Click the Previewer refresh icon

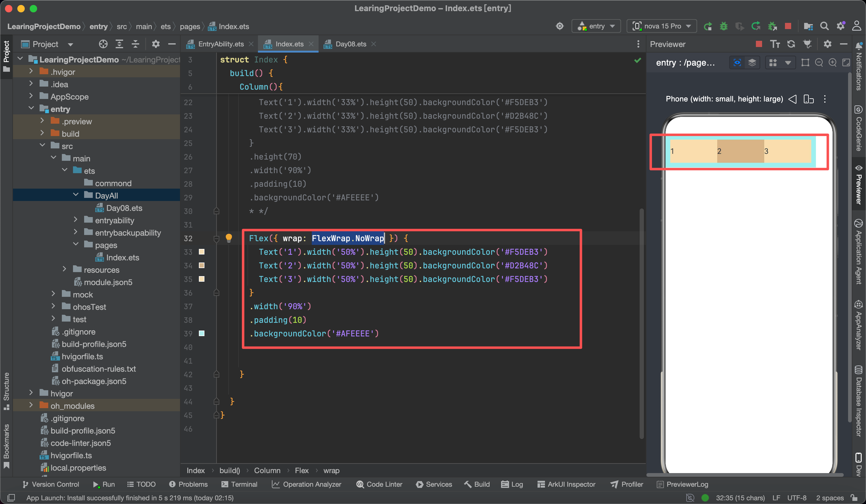click(791, 44)
